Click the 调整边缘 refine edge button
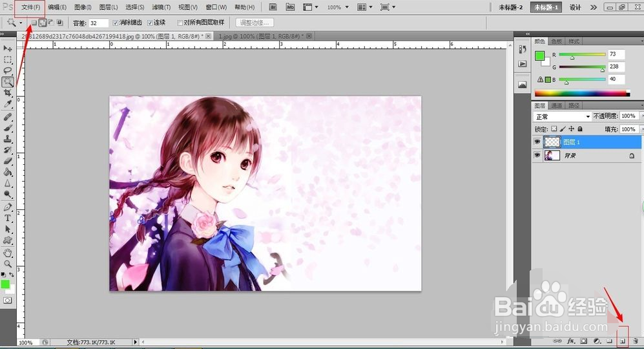This screenshot has width=644, height=349. coord(254,23)
